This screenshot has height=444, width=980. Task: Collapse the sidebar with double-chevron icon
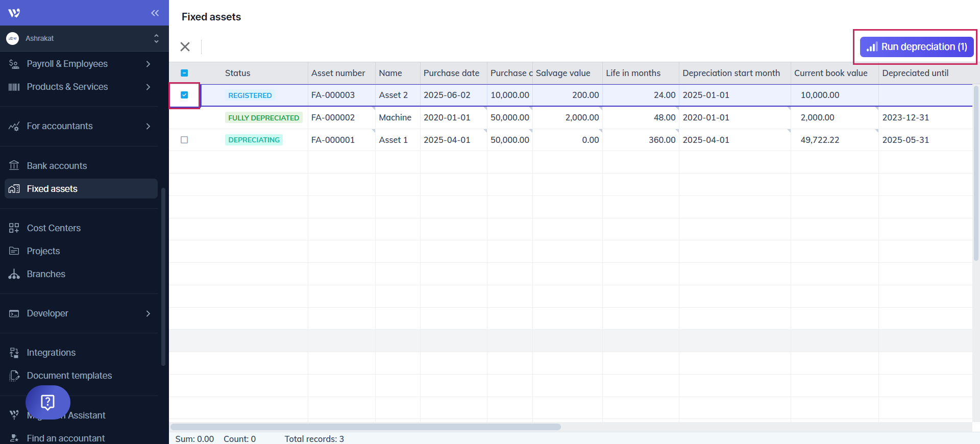click(x=155, y=13)
